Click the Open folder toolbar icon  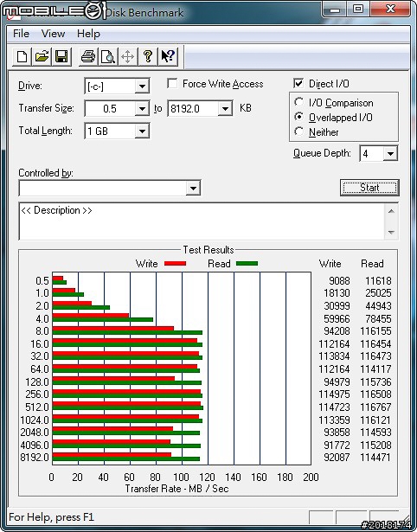click(x=42, y=56)
